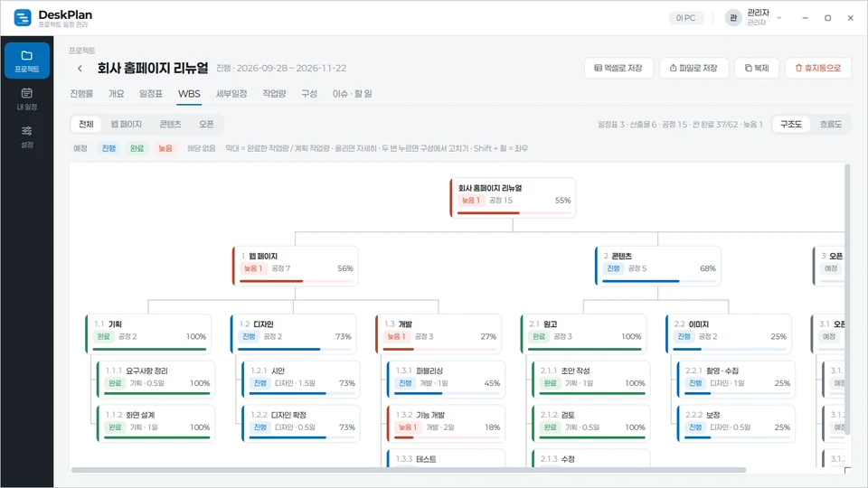Select task 2.1.2 검토
Viewport: 868px width, 488px height.
pos(590,423)
